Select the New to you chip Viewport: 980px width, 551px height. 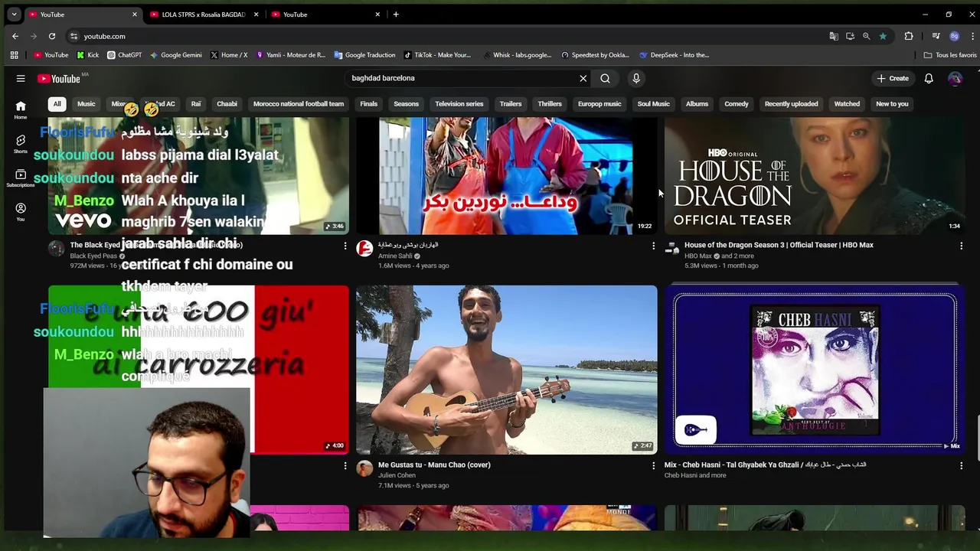(892, 104)
